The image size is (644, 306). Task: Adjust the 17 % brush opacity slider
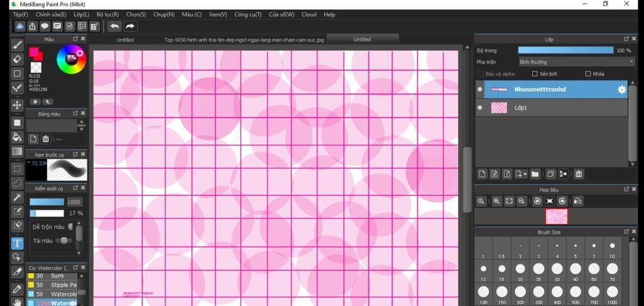click(x=47, y=213)
